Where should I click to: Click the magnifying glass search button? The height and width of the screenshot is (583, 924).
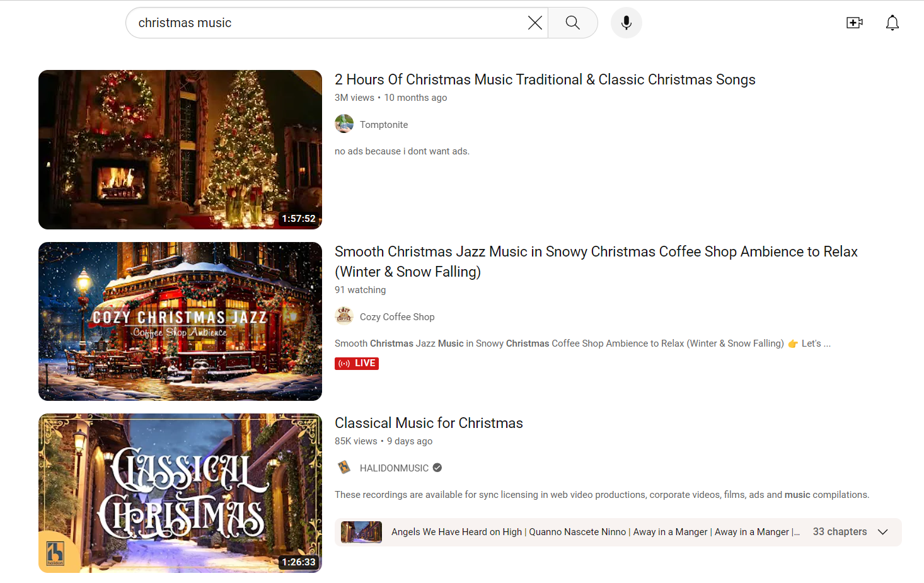[x=572, y=23]
